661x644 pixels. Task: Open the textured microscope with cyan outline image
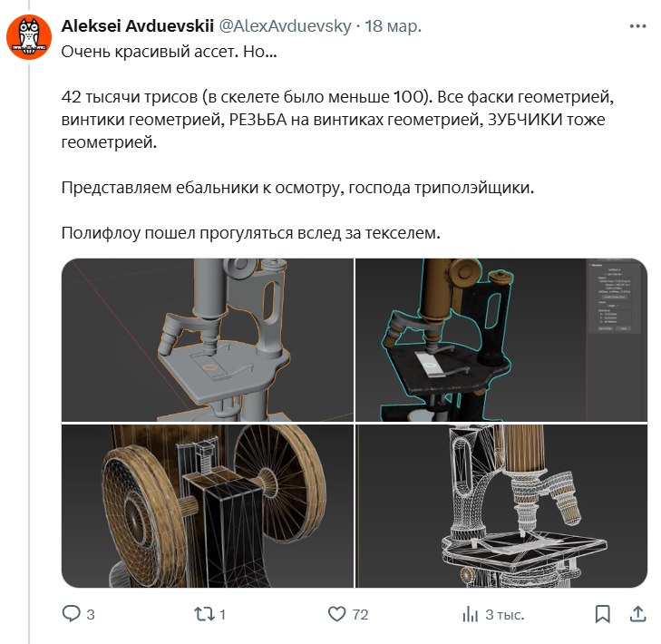pyautogui.click(x=501, y=340)
